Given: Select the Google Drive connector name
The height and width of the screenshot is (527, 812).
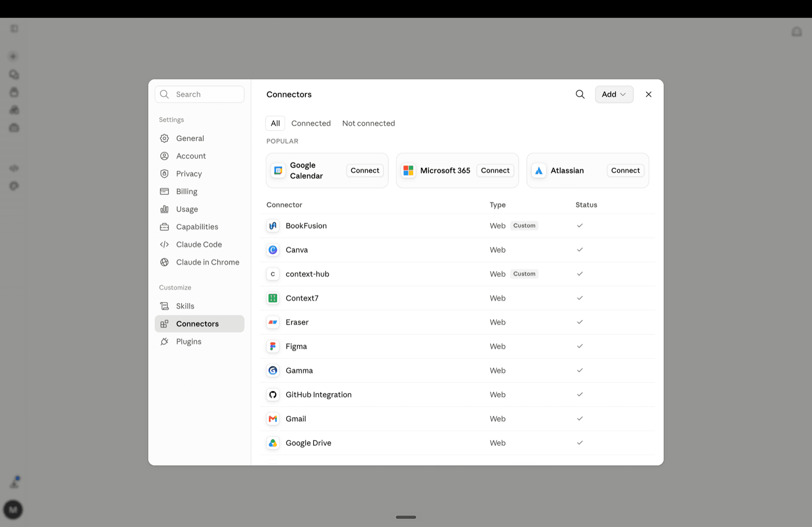Looking at the screenshot, I should [x=309, y=443].
